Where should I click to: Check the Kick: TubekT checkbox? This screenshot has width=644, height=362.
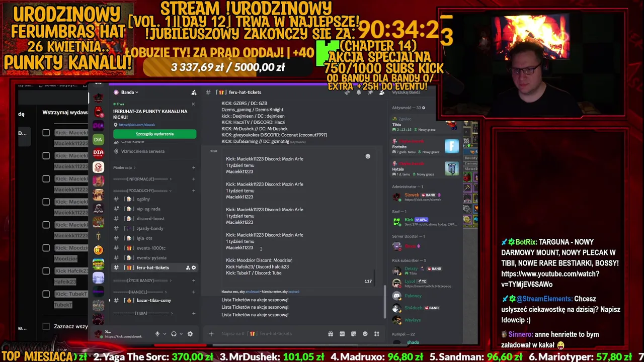coord(46,294)
